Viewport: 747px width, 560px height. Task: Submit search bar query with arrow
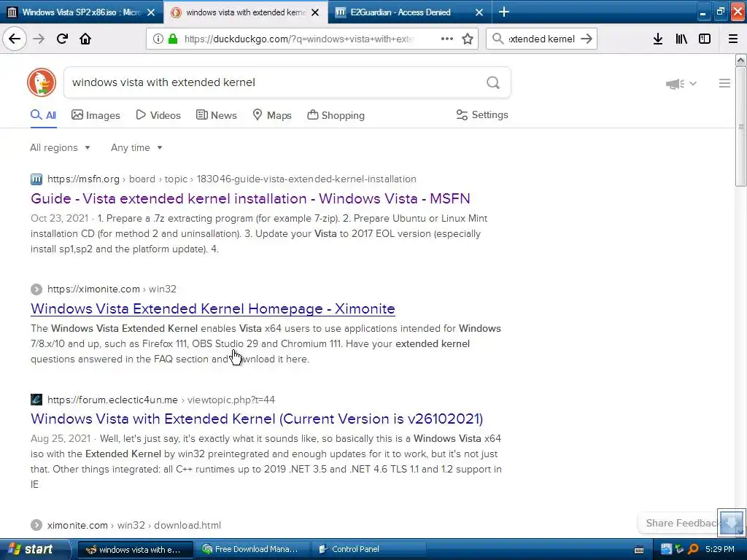587,39
